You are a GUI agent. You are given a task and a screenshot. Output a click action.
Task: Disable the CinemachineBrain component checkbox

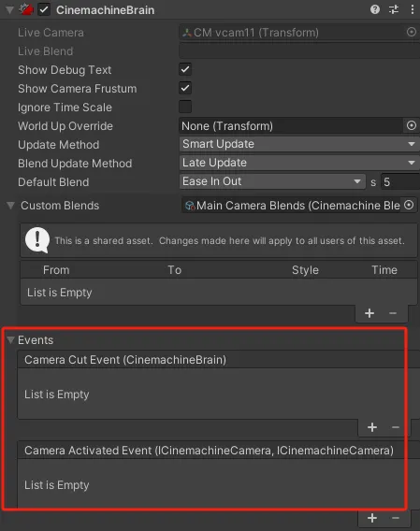(44, 9)
